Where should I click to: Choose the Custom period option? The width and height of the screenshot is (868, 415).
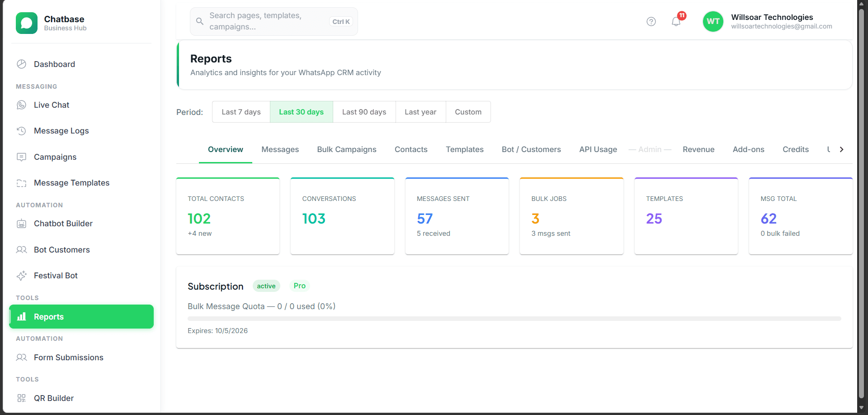pyautogui.click(x=468, y=112)
